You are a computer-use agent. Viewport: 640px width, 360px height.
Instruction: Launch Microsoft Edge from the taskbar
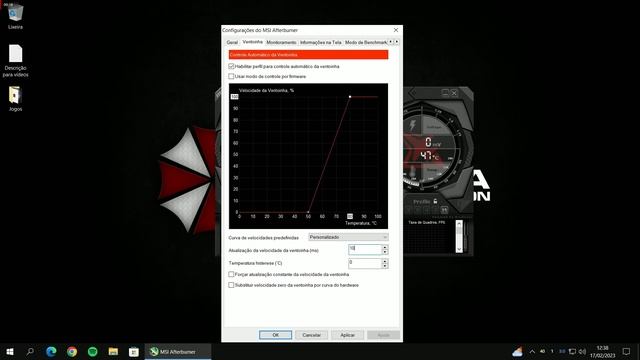pyautogui.click(x=51, y=351)
